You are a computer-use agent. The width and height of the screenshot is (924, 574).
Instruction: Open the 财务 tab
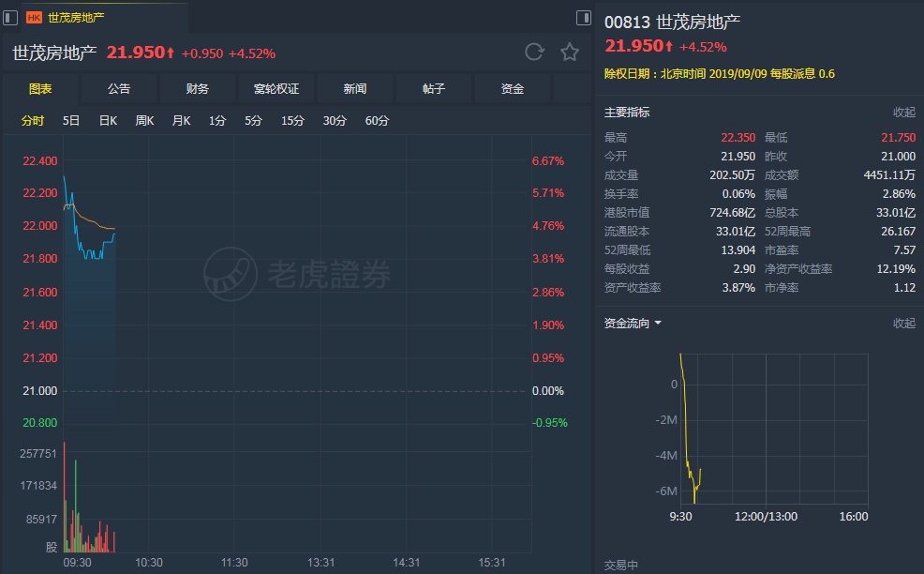point(198,89)
